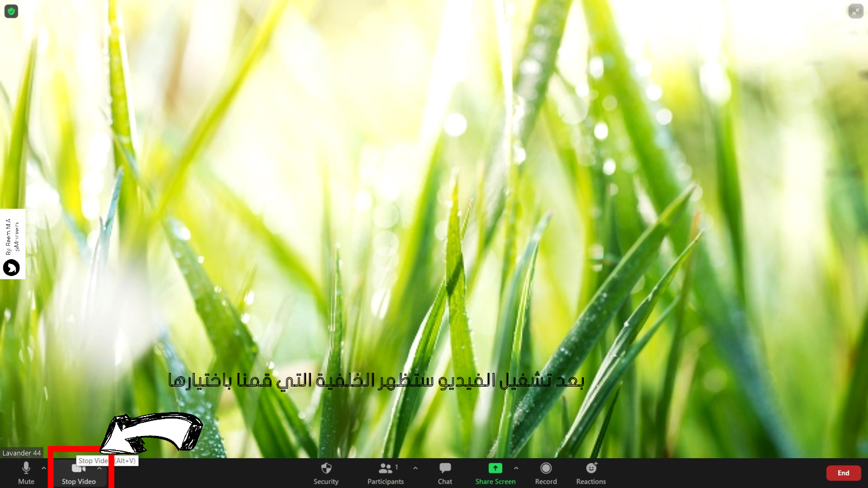
Task: Expand the caret next to Participants
Action: pyautogui.click(x=416, y=468)
